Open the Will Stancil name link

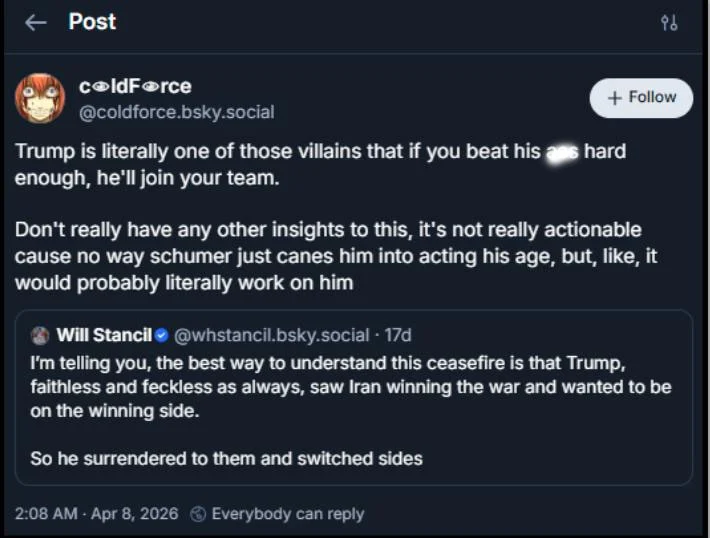[104, 334]
